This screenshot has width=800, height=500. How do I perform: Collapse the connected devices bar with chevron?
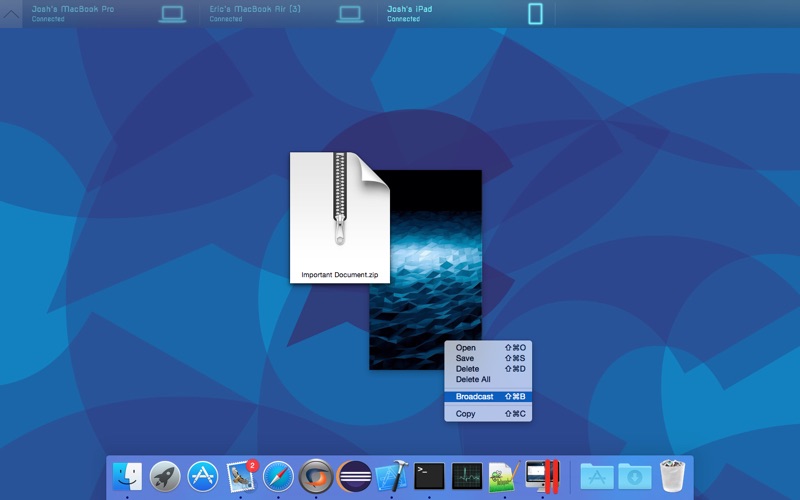tap(12, 14)
